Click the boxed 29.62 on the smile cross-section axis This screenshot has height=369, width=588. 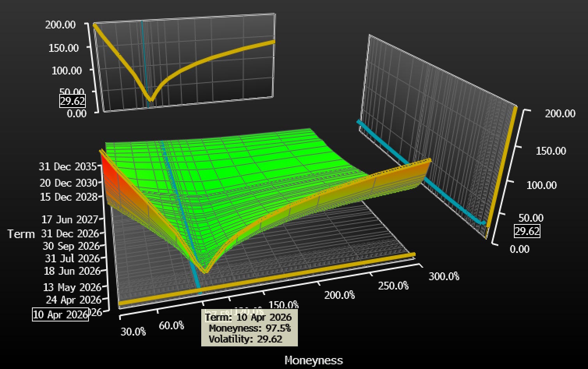(73, 101)
